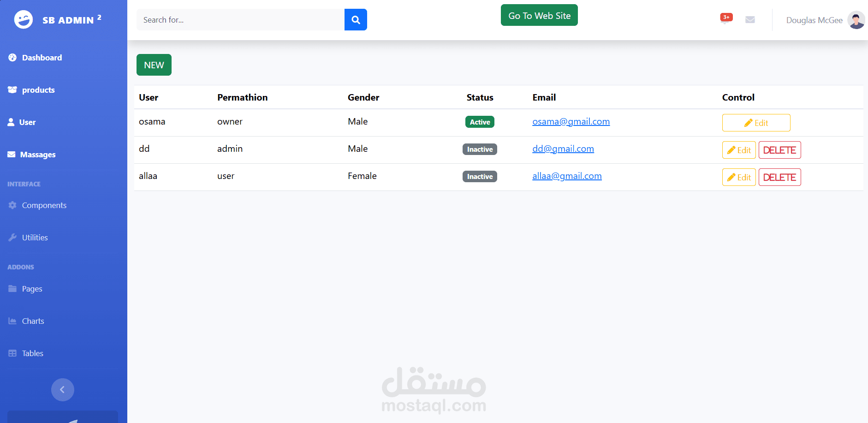This screenshot has width=868, height=423.
Task: Click the 'Female' gender cell
Action: click(x=362, y=176)
